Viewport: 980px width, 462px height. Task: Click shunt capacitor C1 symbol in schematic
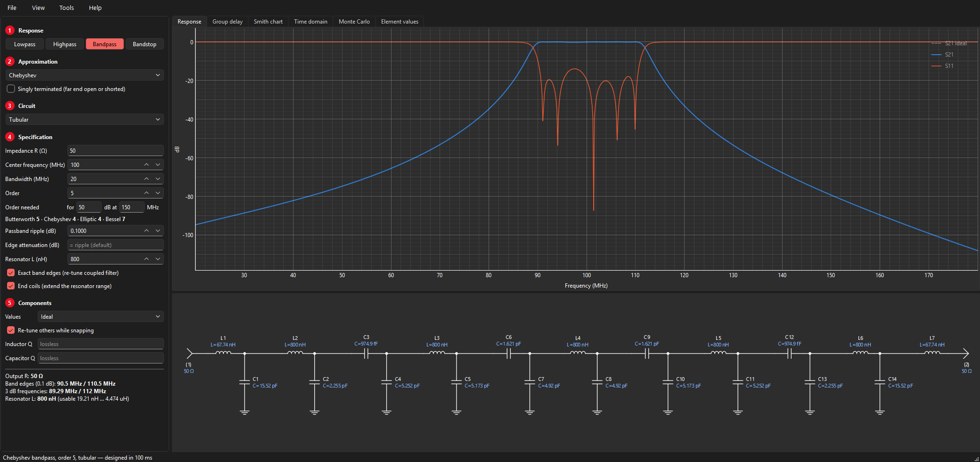245,382
